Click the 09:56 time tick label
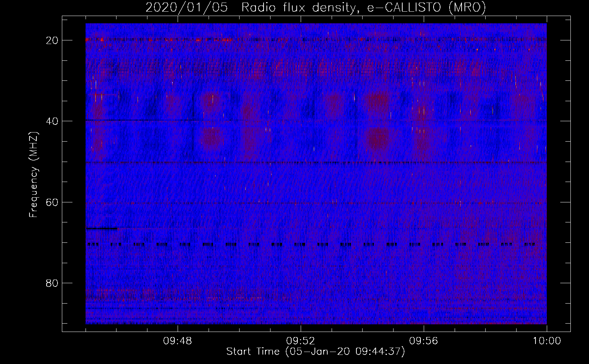 [424, 341]
